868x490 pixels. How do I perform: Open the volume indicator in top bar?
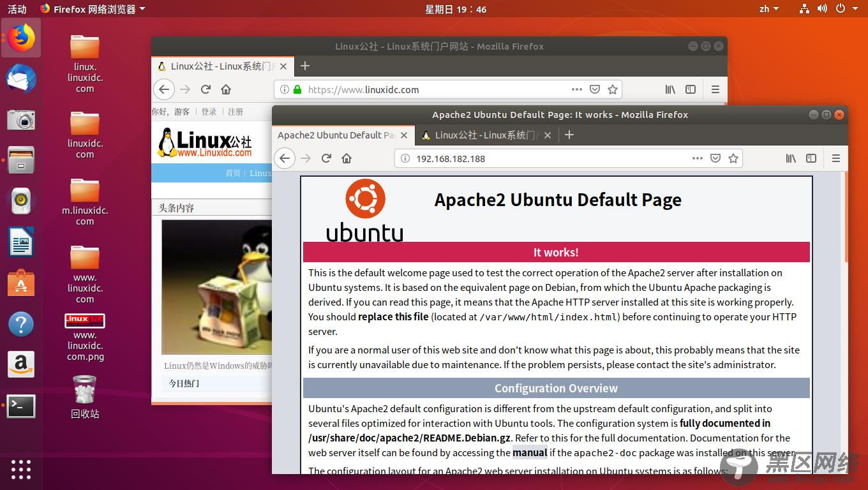tap(822, 9)
